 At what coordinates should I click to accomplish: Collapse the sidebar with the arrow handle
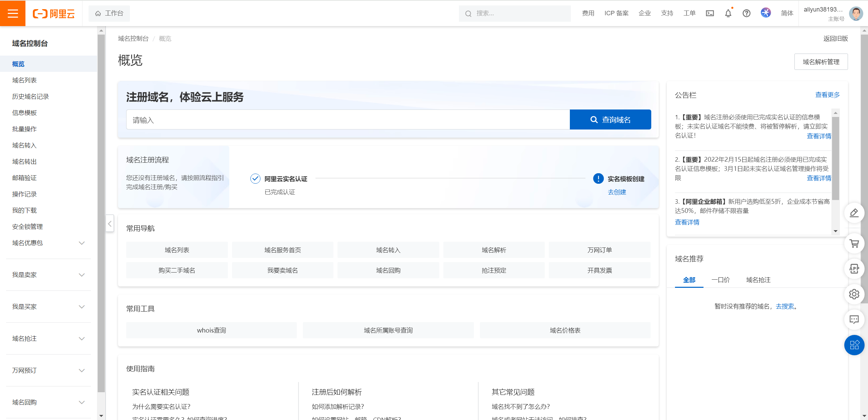pos(110,223)
